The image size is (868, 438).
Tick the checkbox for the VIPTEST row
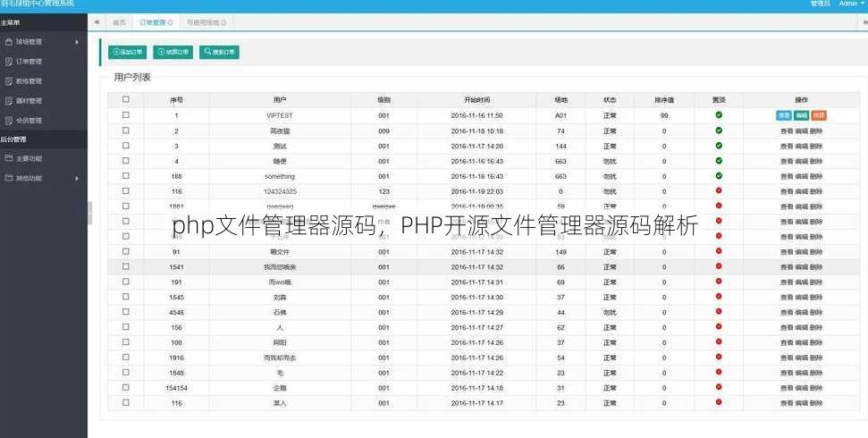[126, 115]
